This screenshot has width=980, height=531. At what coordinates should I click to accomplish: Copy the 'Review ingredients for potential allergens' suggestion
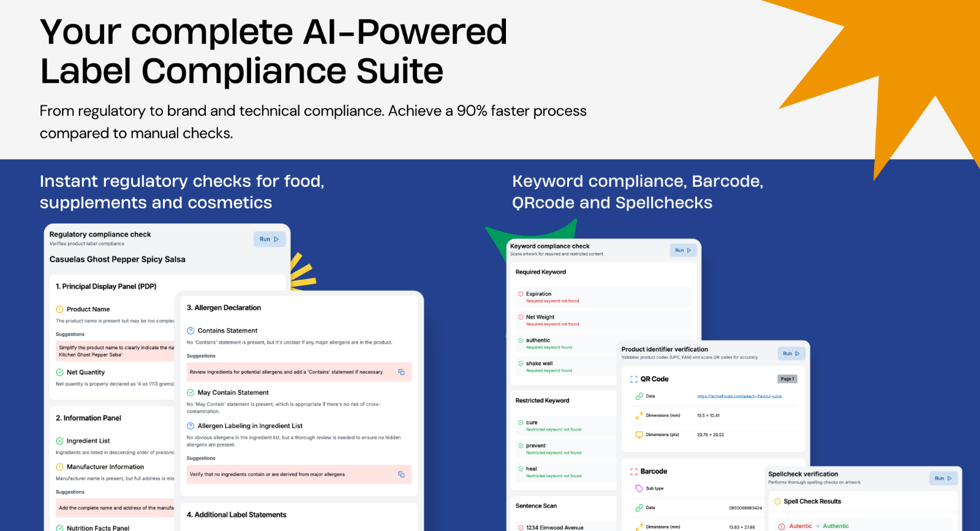click(x=401, y=372)
